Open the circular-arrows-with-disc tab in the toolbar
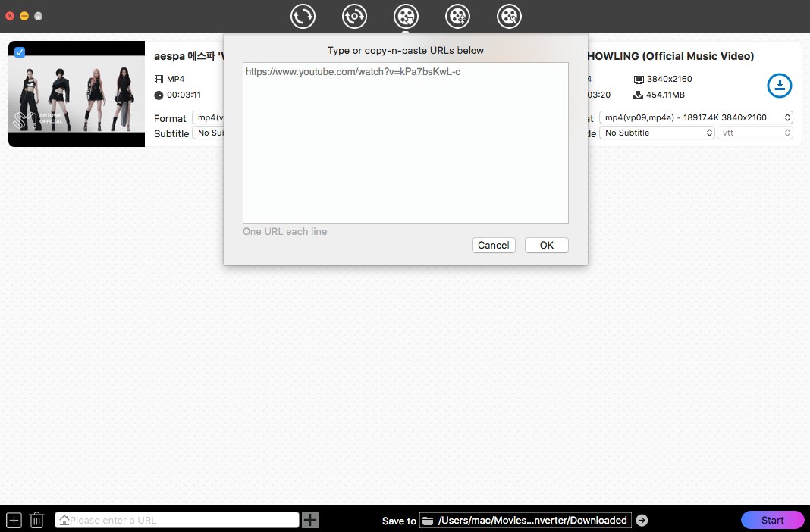Screen dimensions: 810x532 (354, 16)
